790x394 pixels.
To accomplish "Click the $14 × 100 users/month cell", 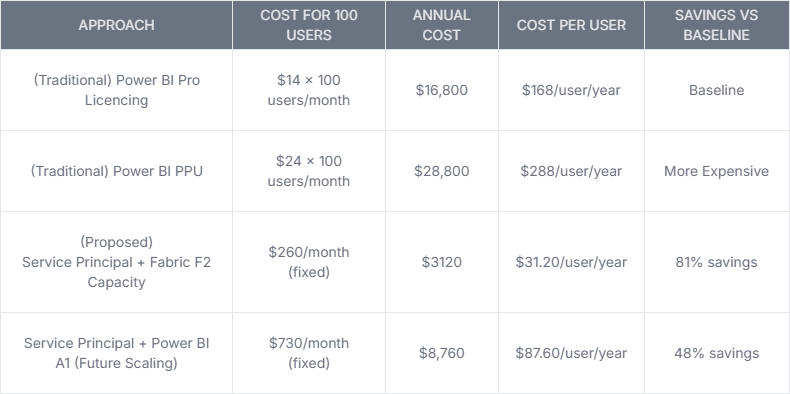I will pyautogui.click(x=309, y=90).
